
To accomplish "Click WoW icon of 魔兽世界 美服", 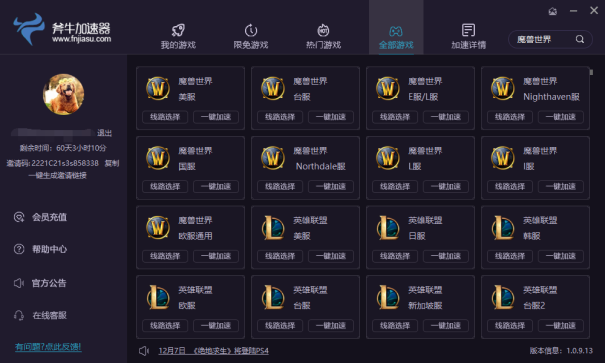I will click(158, 88).
